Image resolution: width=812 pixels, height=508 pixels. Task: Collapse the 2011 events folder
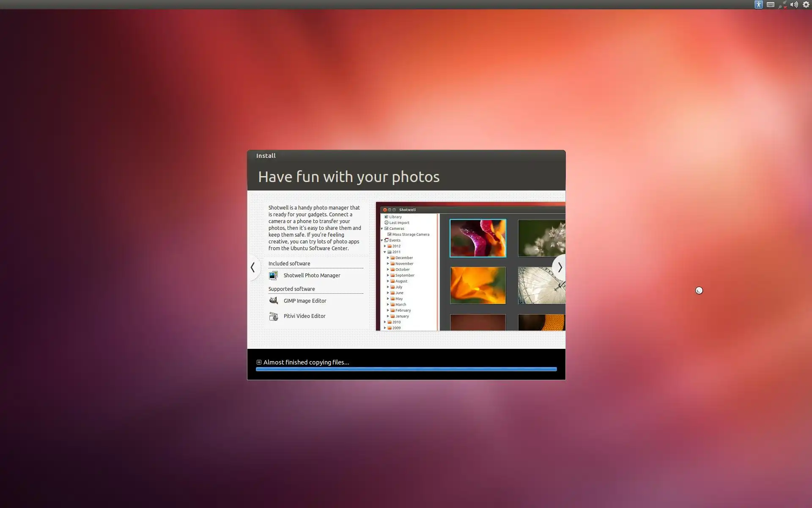pyautogui.click(x=385, y=252)
